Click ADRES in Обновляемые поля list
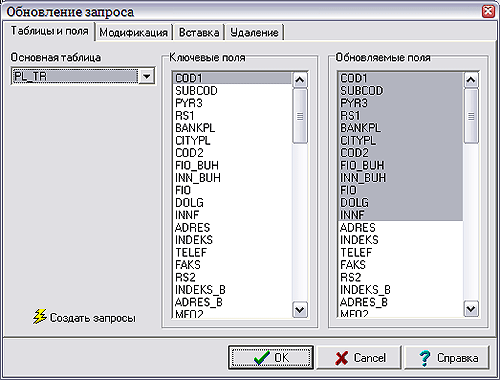Image resolution: width=500 pixels, height=380 pixels. [x=401, y=227]
